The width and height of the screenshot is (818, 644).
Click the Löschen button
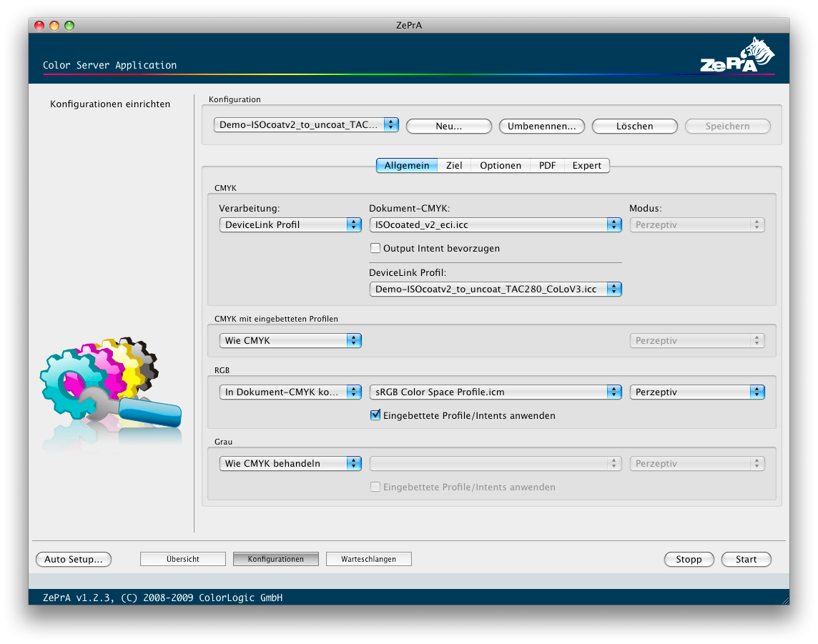coord(634,127)
